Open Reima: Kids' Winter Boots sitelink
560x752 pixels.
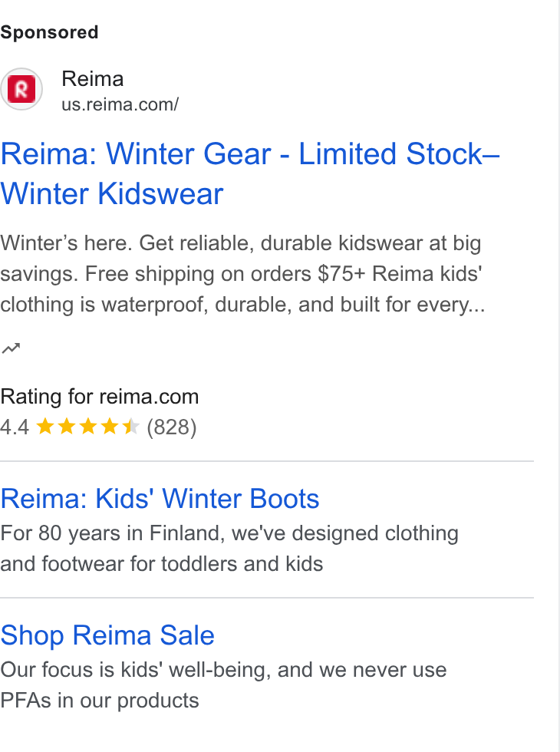tap(160, 499)
